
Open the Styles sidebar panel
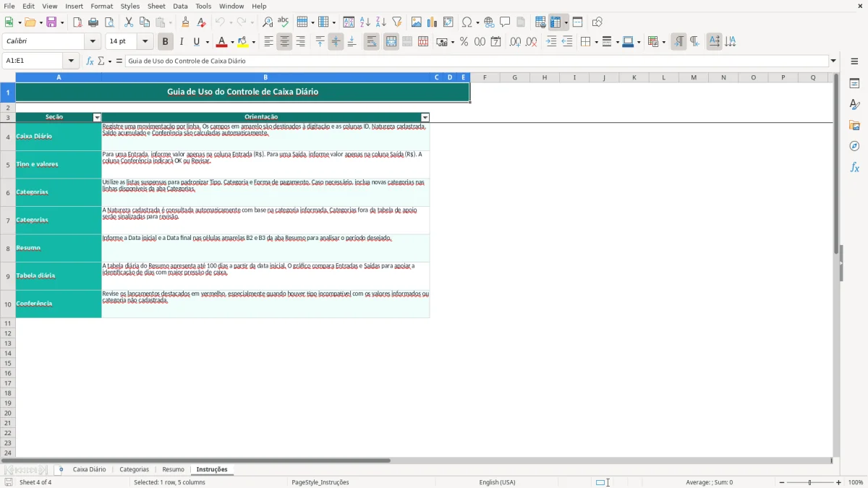pos(854,105)
